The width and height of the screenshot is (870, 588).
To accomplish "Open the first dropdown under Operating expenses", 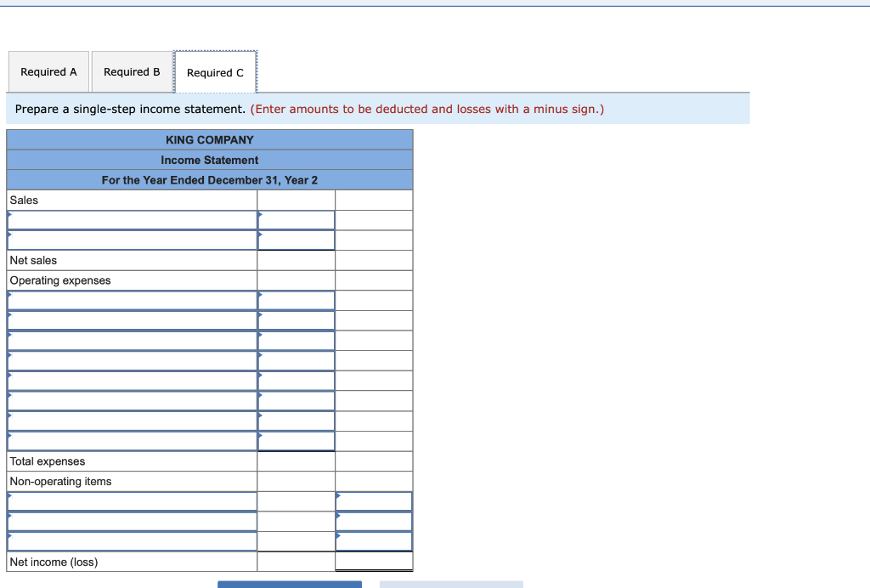I will click(132, 299).
